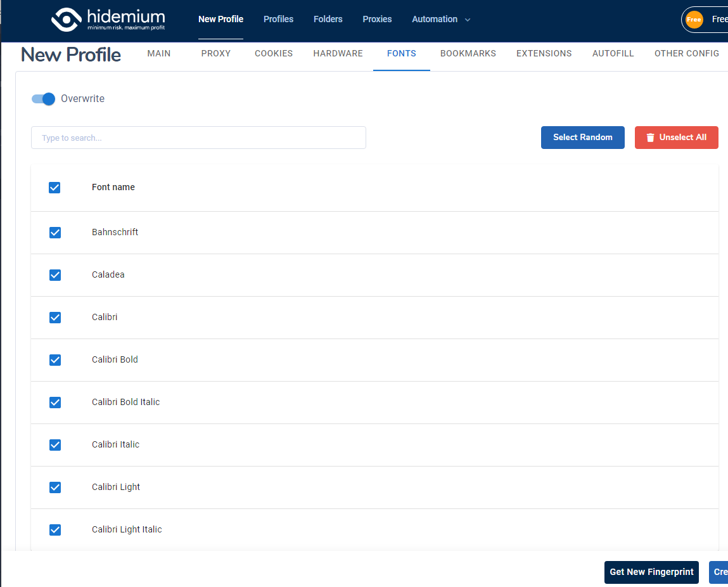
Task: Open the EXTENSIONS tab
Action: click(544, 54)
